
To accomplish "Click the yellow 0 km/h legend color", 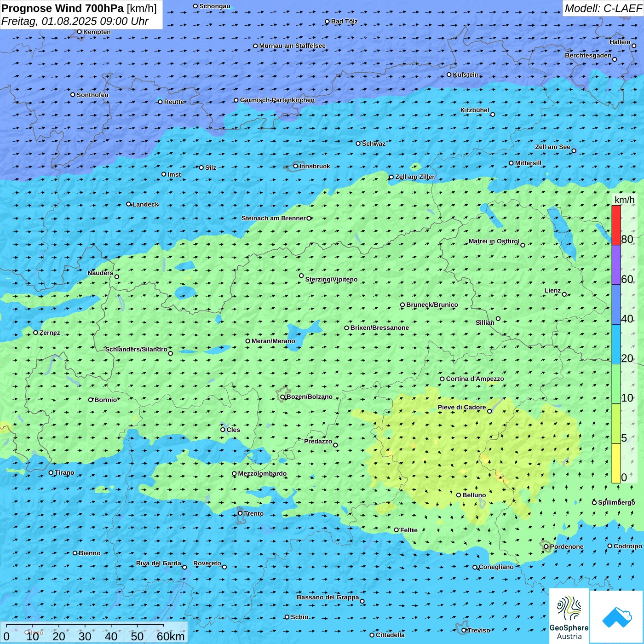I will tap(616, 463).
